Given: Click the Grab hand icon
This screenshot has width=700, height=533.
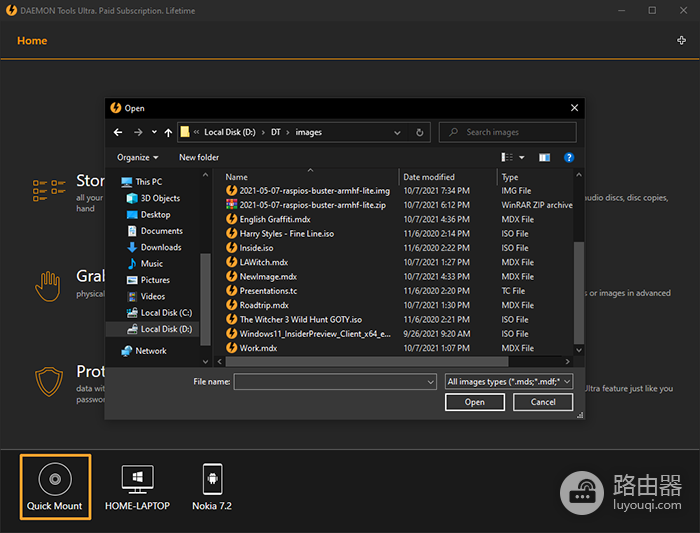Looking at the screenshot, I should click(x=48, y=287).
